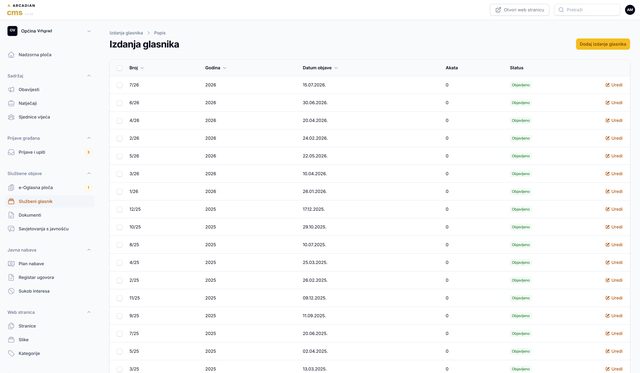Screen dimensions: 640x373
Task: Click Uredi link for issue 10/25
Action: [614, 227]
